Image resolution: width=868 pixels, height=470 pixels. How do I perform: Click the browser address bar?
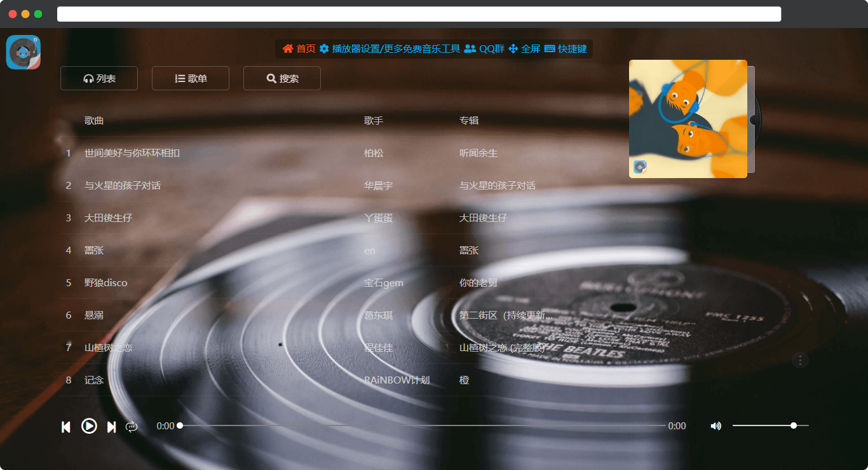(x=419, y=14)
